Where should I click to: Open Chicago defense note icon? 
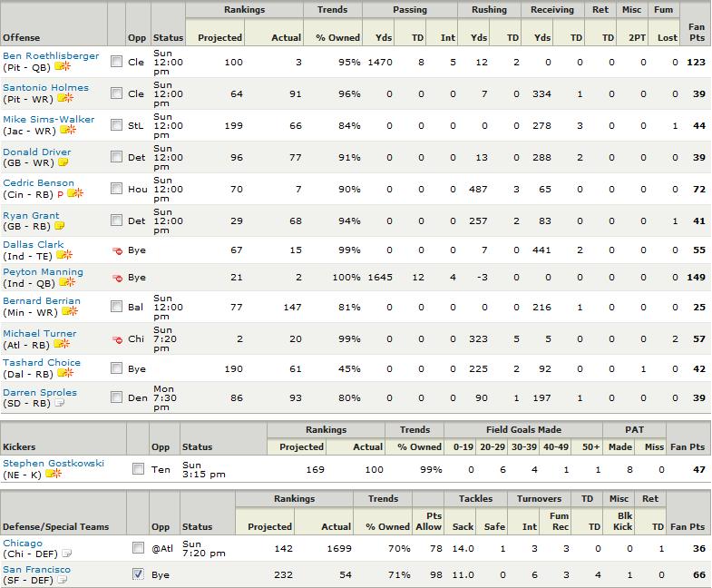click(66, 554)
